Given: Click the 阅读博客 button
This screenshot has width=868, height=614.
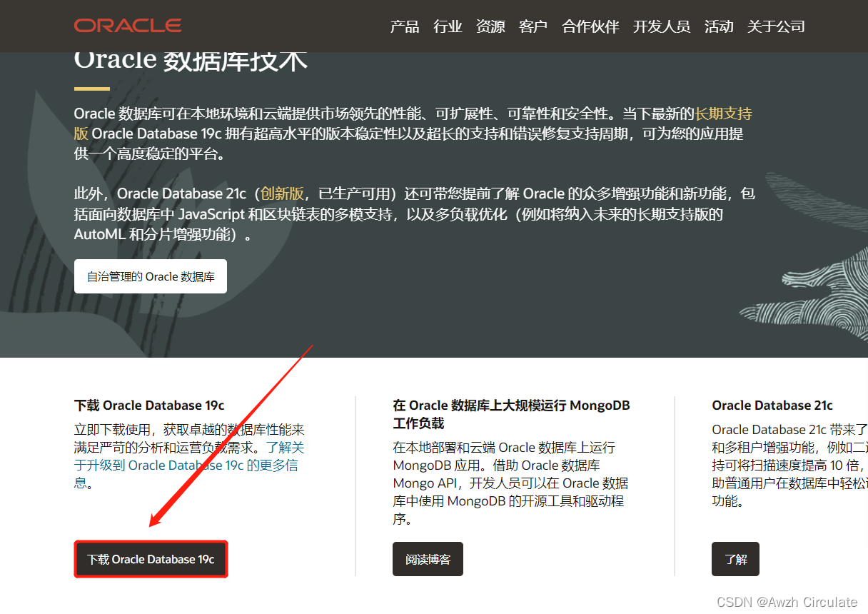Looking at the screenshot, I should pyautogui.click(x=428, y=559).
